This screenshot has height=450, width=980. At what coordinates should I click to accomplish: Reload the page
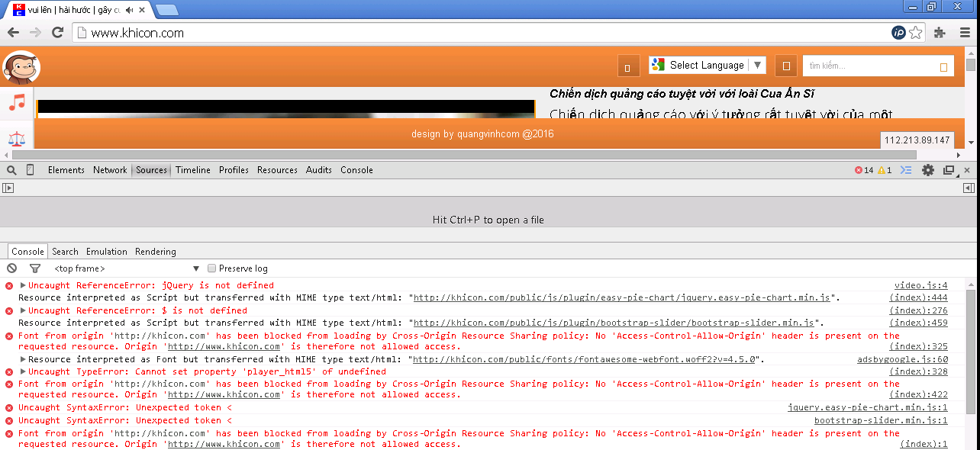[57, 33]
